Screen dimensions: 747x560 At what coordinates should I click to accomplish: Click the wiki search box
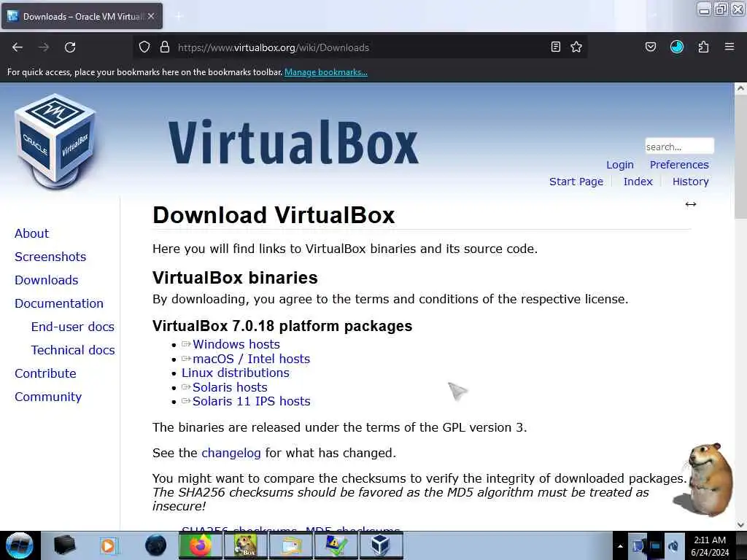click(x=679, y=146)
